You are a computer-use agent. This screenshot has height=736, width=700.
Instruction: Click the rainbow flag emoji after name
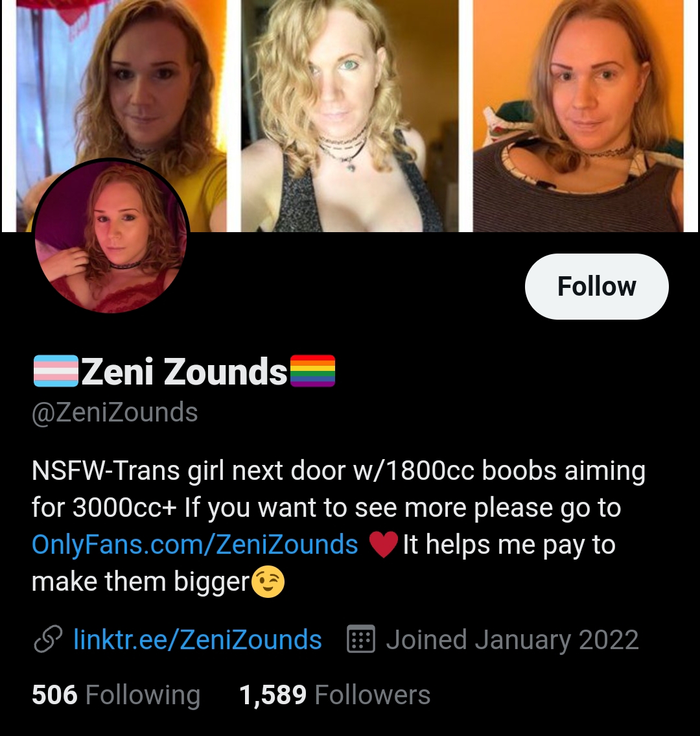(x=312, y=372)
